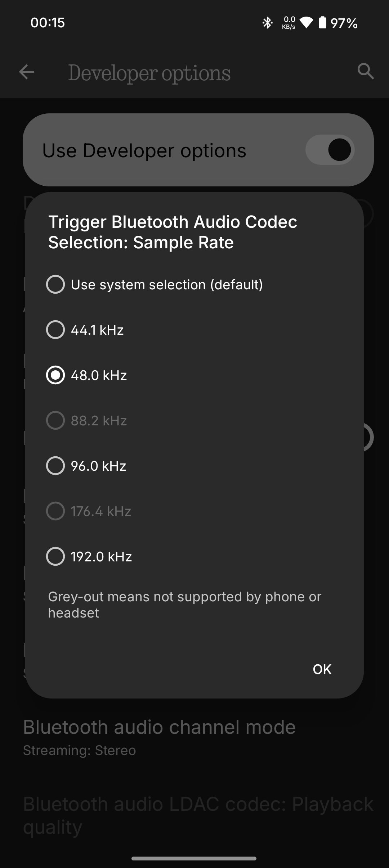This screenshot has width=389, height=868.
Task: Tap the greyed-out 88.2 kHz option
Action: [194, 420]
